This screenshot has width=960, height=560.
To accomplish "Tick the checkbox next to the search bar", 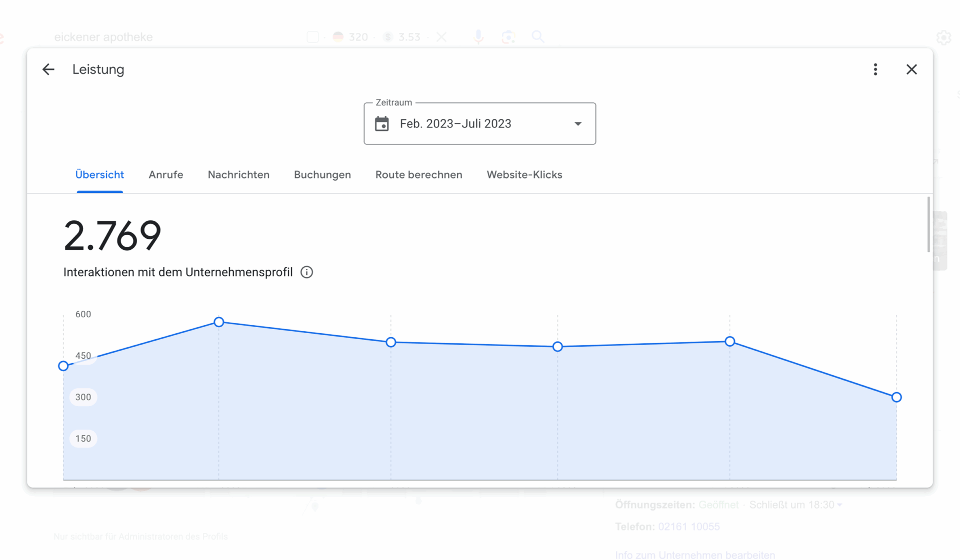I will [x=312, y=36].
